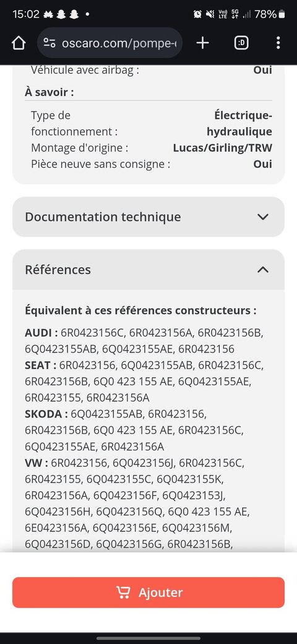Add the product with Ajouter button
Image resolution: width=297 pixels, height=644 pixels.
[148, 592]
